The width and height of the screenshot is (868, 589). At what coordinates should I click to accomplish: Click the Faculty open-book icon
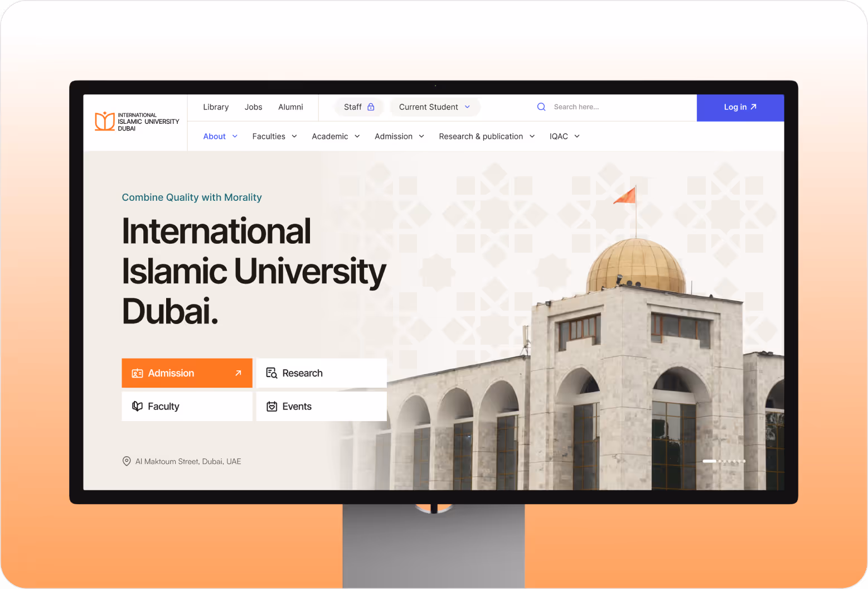(137, 406)
